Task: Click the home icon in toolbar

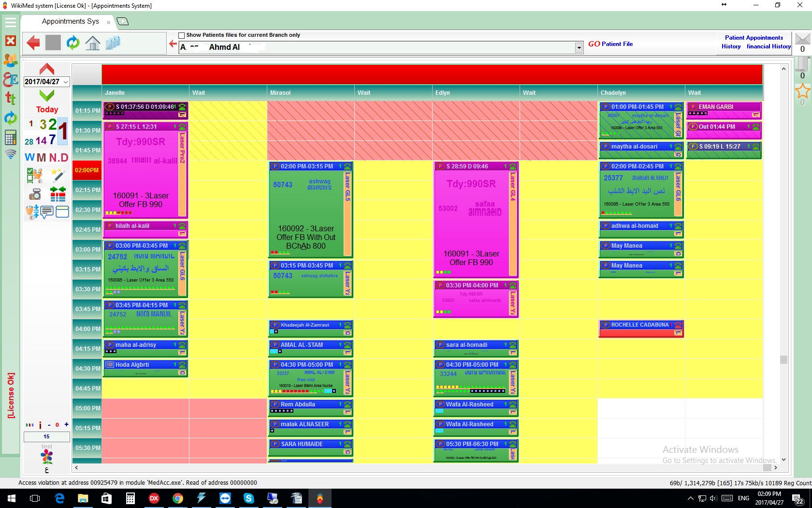Action: click(x=93, y=43)
